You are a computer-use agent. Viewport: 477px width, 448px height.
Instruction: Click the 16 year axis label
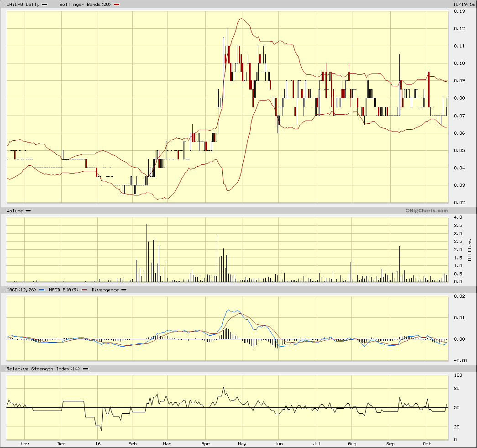click(98, 444)
